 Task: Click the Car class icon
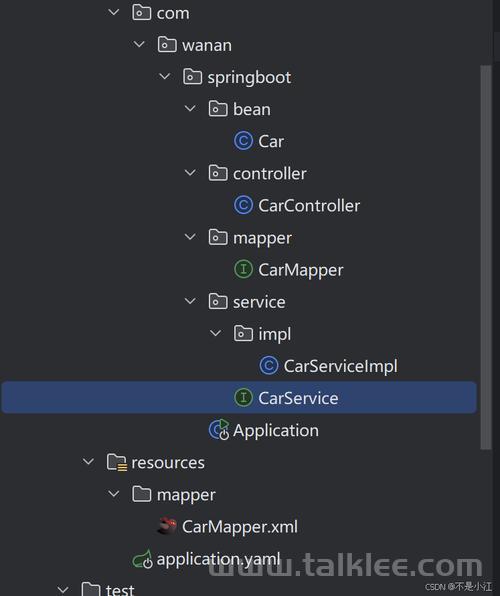click(243, 141)
